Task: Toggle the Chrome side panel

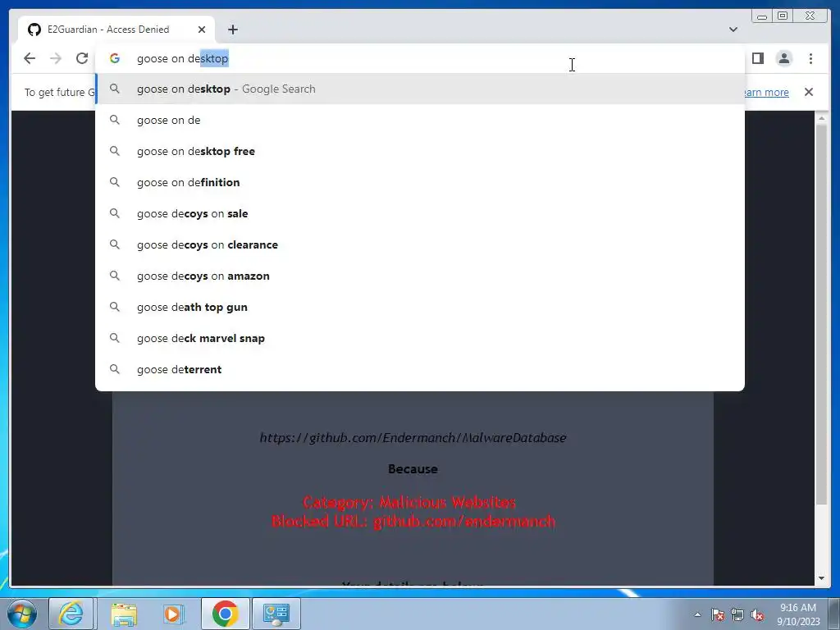Action: 757,58
